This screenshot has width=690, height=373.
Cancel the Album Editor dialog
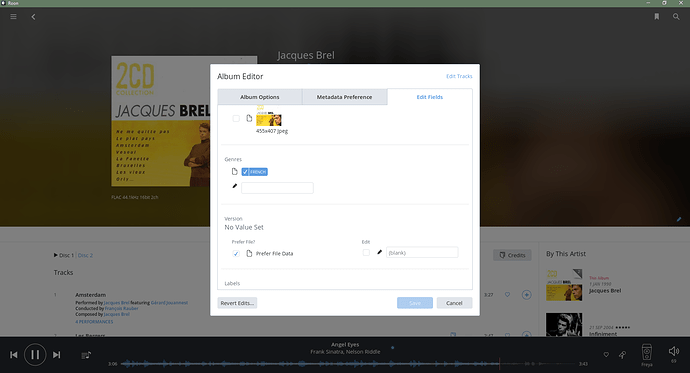click(x=454, y=303)
